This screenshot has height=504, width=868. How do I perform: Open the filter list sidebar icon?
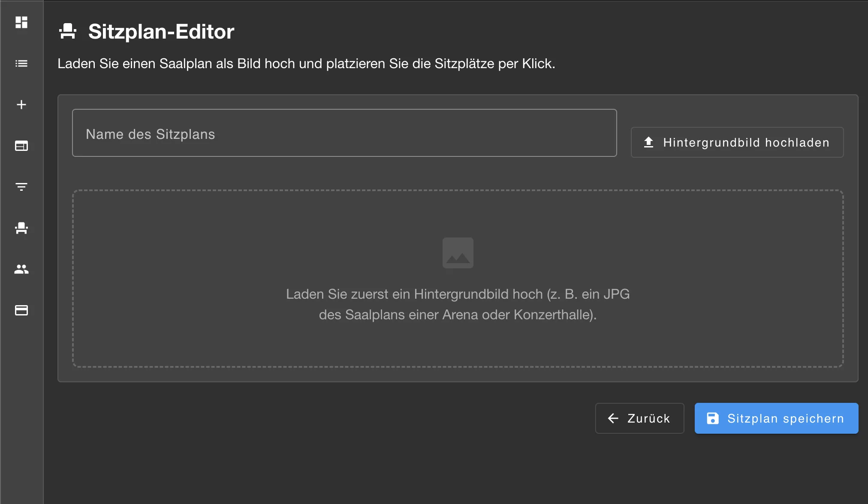[x=21, y=187]
